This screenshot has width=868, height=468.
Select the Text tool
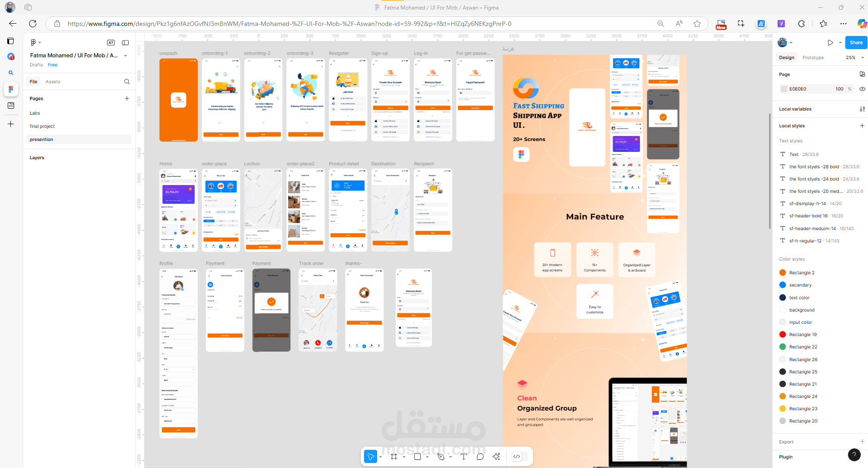point(464,457)
